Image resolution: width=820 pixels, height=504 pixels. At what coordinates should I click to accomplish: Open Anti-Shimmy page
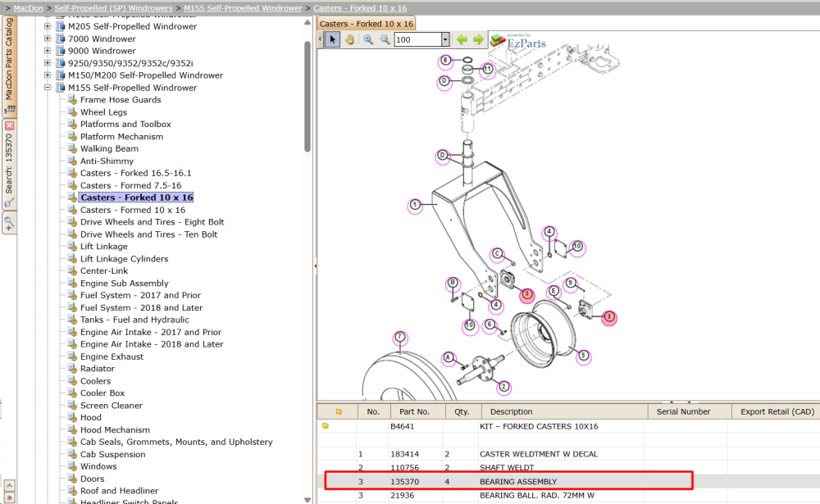point(107,161)
